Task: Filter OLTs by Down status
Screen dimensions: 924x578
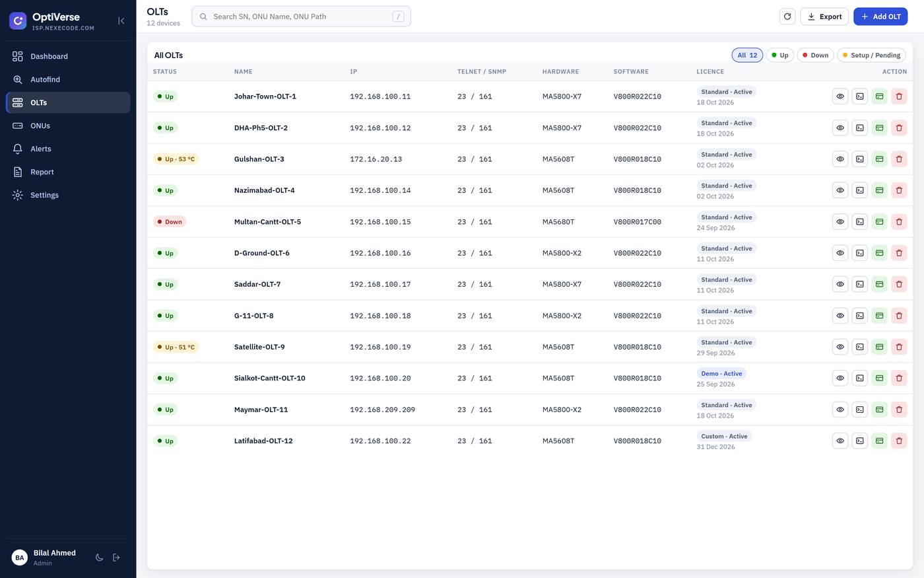Action: coord(816,55)
